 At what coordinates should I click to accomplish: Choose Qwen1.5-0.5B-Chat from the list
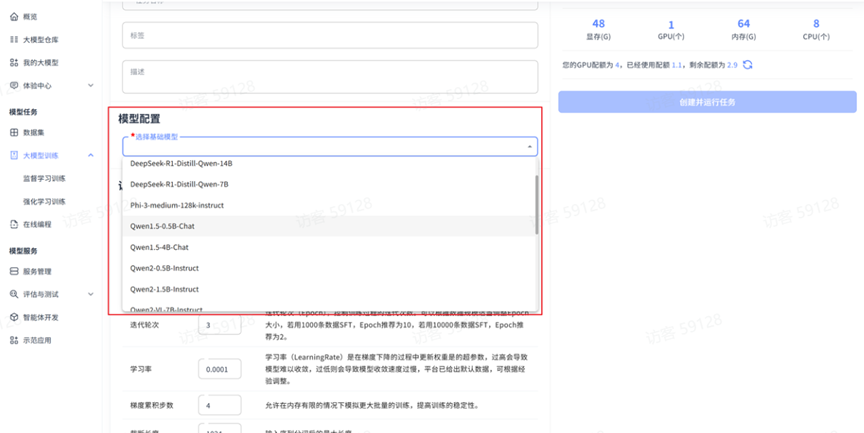[330, 226]
